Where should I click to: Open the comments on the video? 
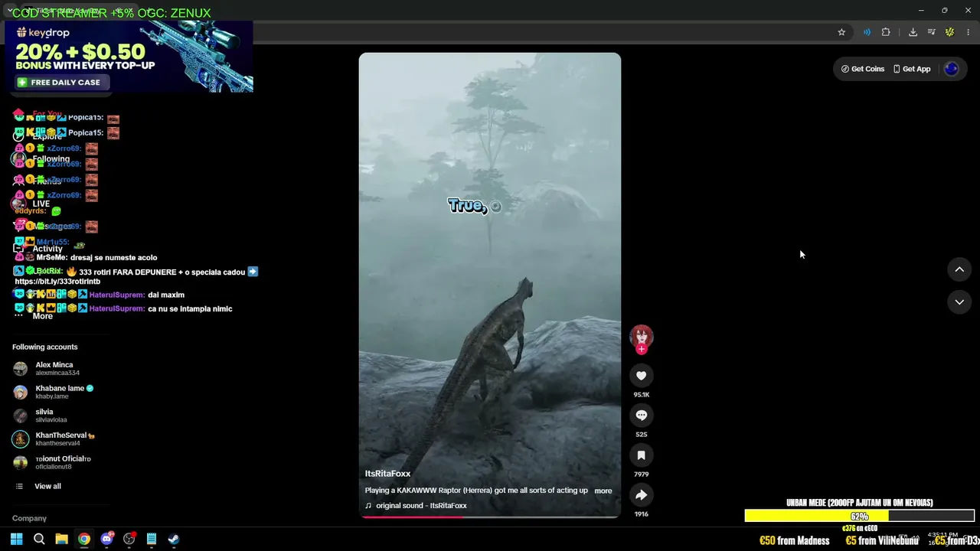click(x=642, y=416)
